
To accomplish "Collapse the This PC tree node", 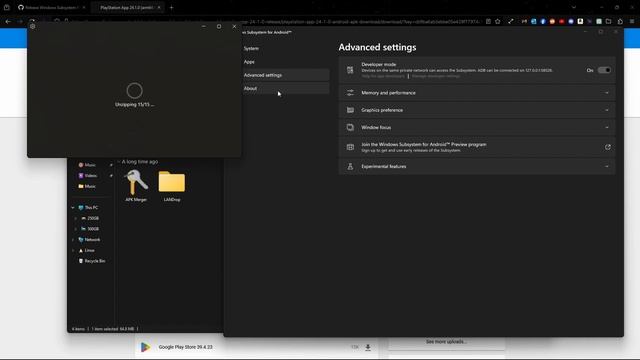I will point(73,208).
